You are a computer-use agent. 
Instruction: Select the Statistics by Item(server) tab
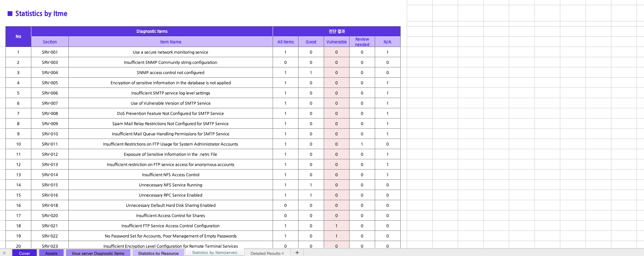click(214, 253)
